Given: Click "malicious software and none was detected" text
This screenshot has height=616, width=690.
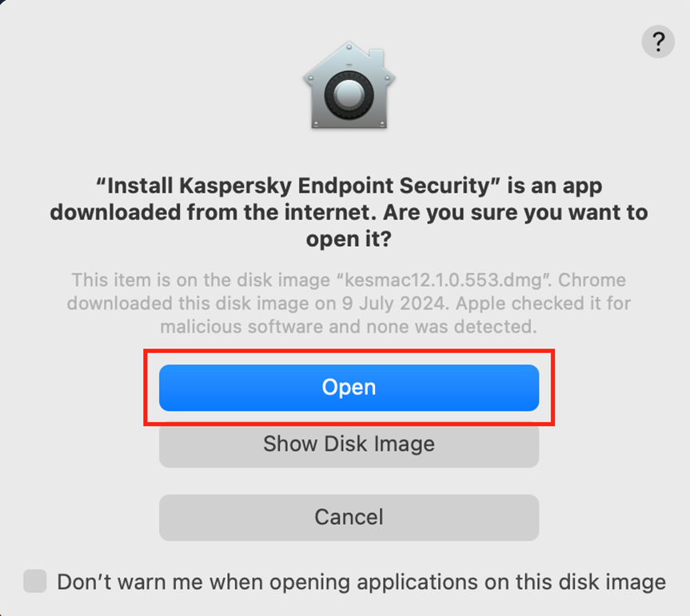Looking at the screenshot, I should point(349,327).
